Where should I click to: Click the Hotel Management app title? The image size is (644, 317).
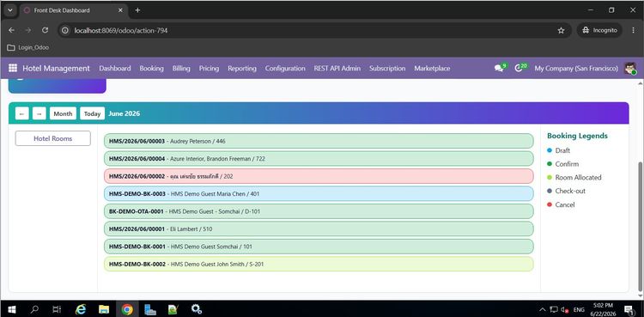(56, 68)
